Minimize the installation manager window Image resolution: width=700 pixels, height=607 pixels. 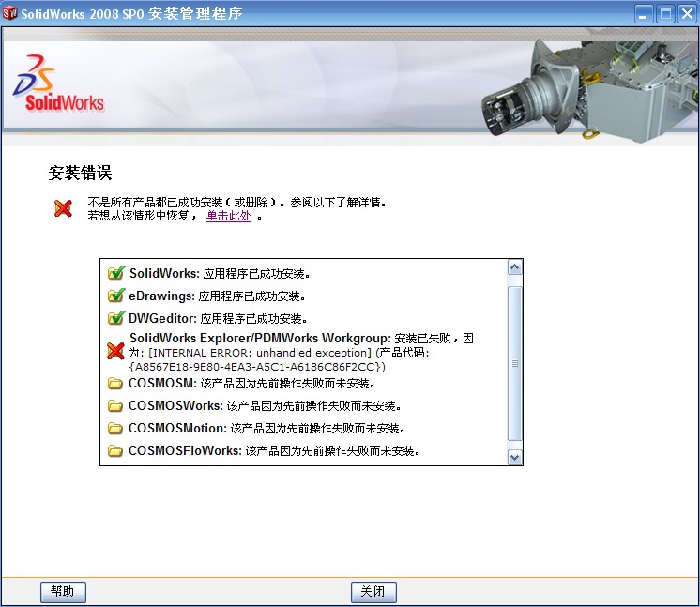[x=644, y=14]
